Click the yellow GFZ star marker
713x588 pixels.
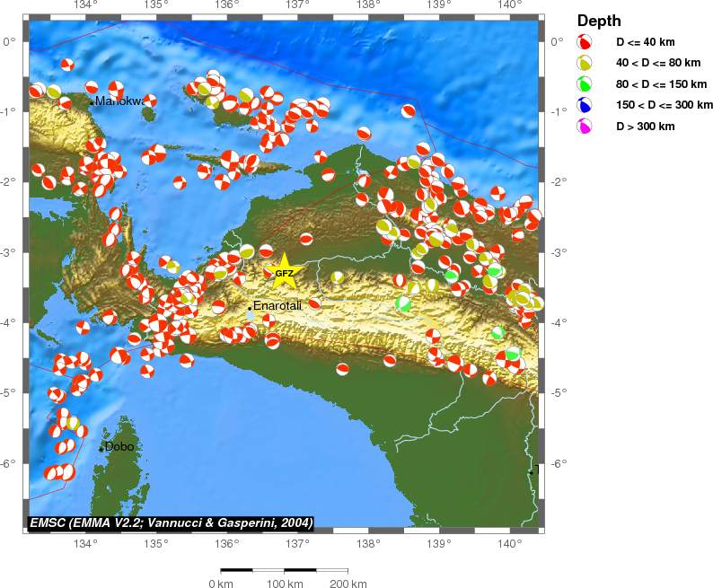tap(284, 272)
